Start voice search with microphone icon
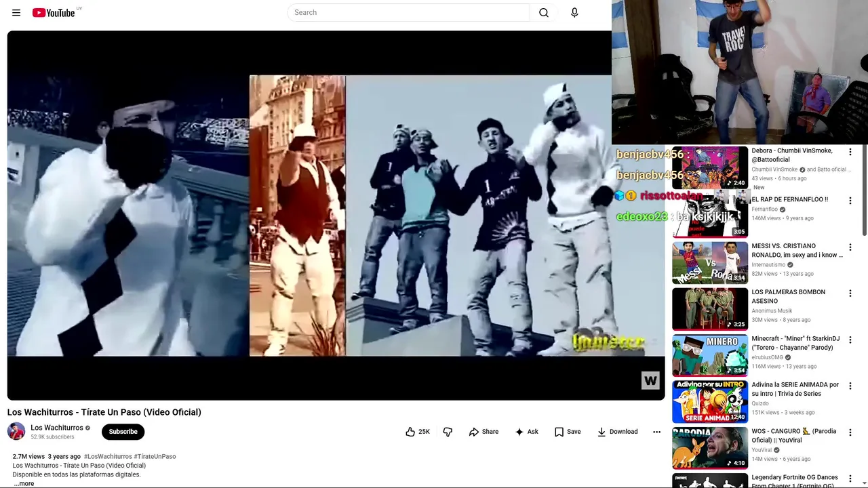Screen dimensions: 868x488 (x=574, y=13)
